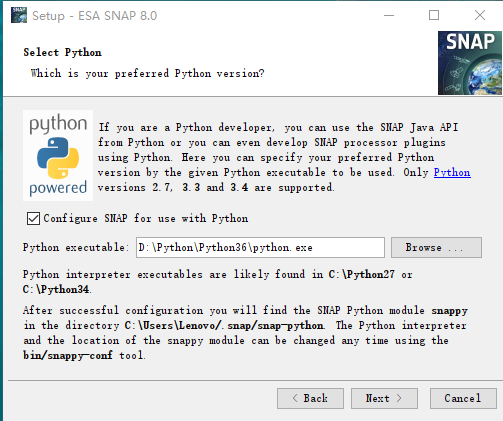
Task: Close the ESA SNAP Setup window
Action: point(480,15)
